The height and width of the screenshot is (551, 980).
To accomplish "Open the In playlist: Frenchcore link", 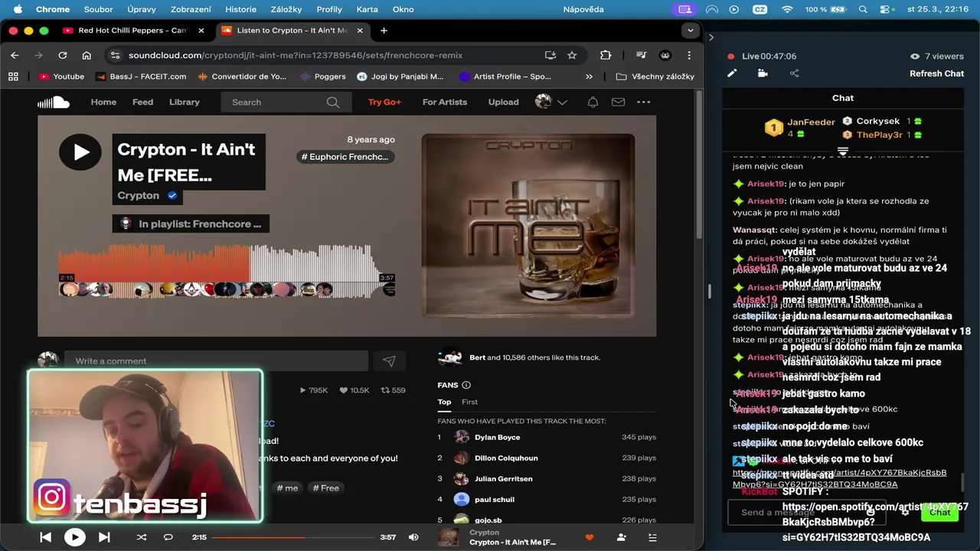I will coord(191,224).
